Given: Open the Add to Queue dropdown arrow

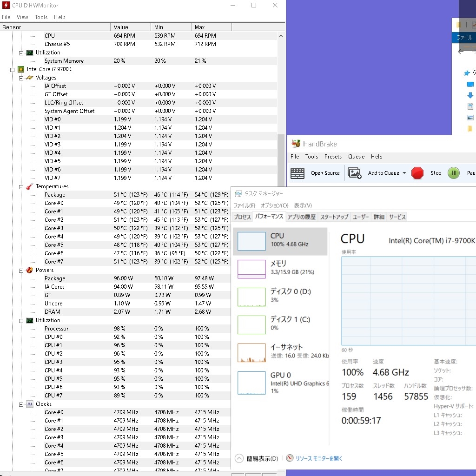Looking at the screenshot, I should tap(404, 173).
